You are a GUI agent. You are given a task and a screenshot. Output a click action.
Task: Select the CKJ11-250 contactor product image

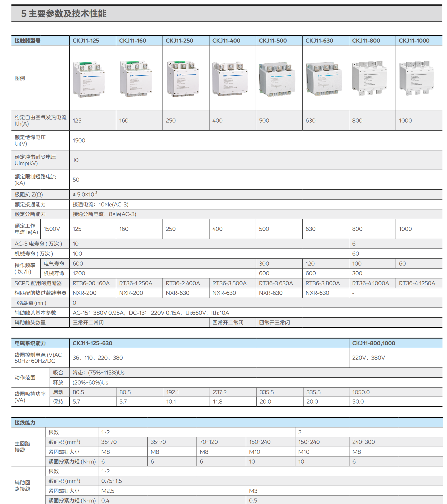coord(183,79)
